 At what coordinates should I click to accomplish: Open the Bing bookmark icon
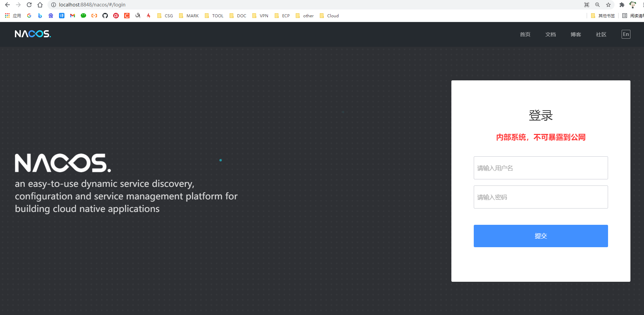click(40, 16)
